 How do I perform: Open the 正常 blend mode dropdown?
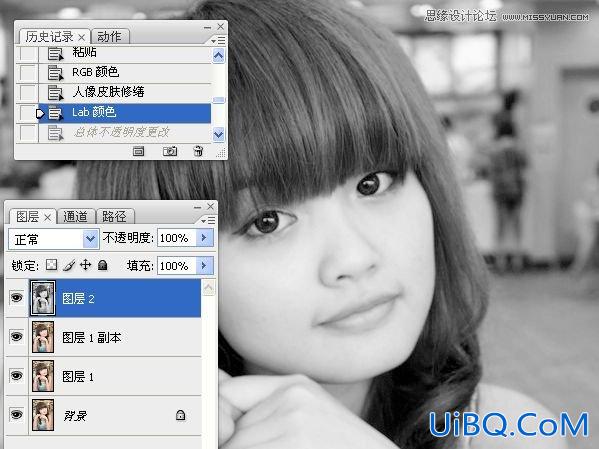pos(53,239)
